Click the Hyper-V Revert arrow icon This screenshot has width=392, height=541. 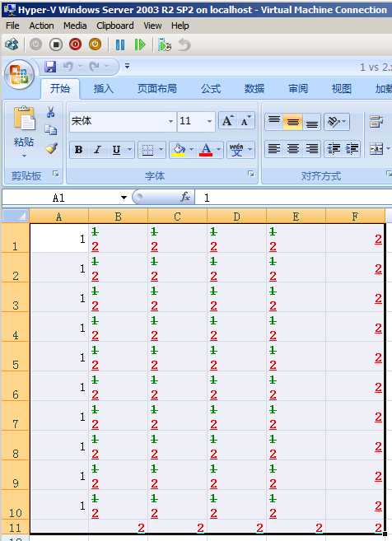tap(184, 44)
